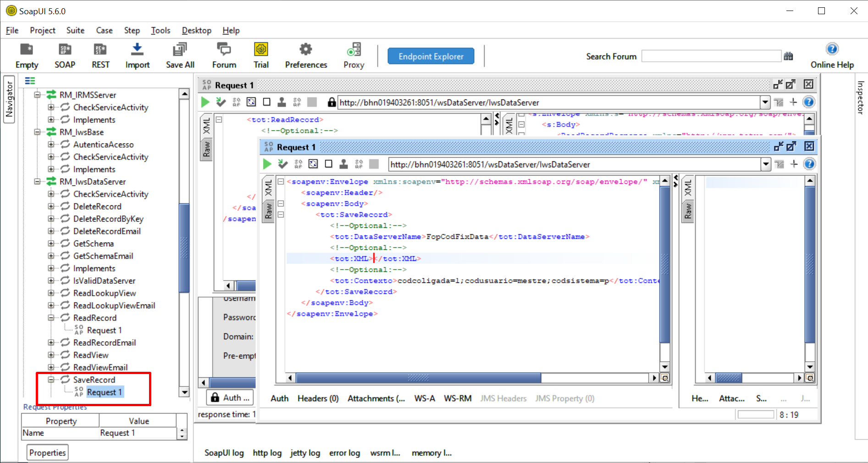This screenshot has width=868, height=463.
Task: Click the Name property stepper arrows
Action: [182, 433]
